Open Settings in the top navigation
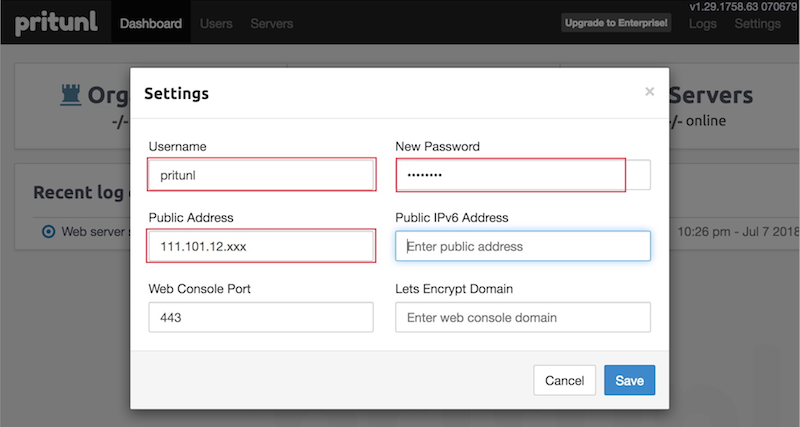 [x=757, y=23]
